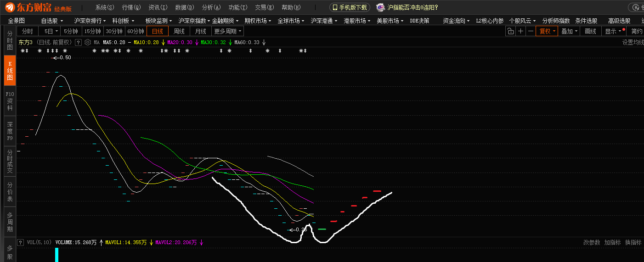Open MA indicator settings gear
This screenshot has width=644, height=262.
click(x=88, y=42)
